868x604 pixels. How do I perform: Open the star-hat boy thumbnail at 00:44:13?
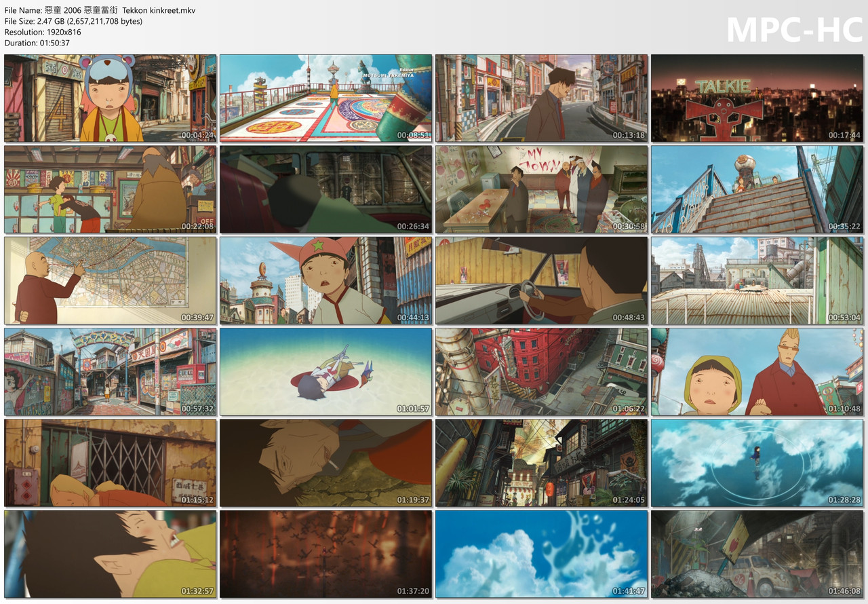coord(326,281)
